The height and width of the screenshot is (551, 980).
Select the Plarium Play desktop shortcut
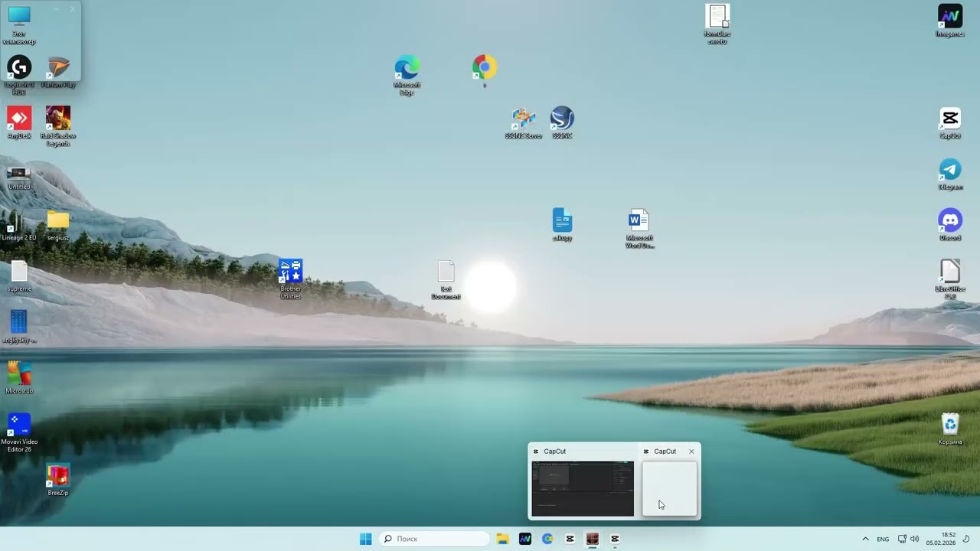click(58, 72)
